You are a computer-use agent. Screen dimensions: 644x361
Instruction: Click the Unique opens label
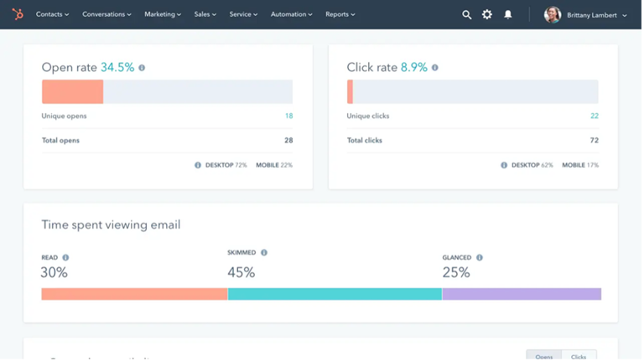point(65,116)
